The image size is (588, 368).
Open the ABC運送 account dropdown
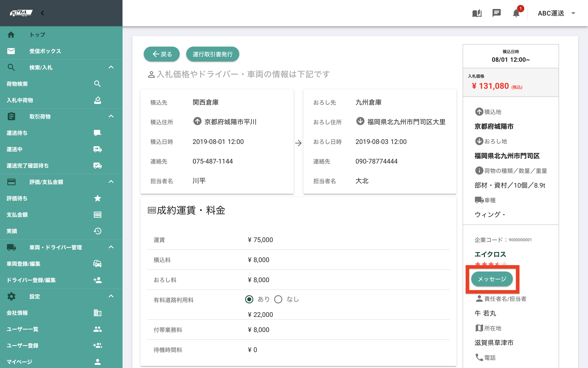click(x=556, y=13)
